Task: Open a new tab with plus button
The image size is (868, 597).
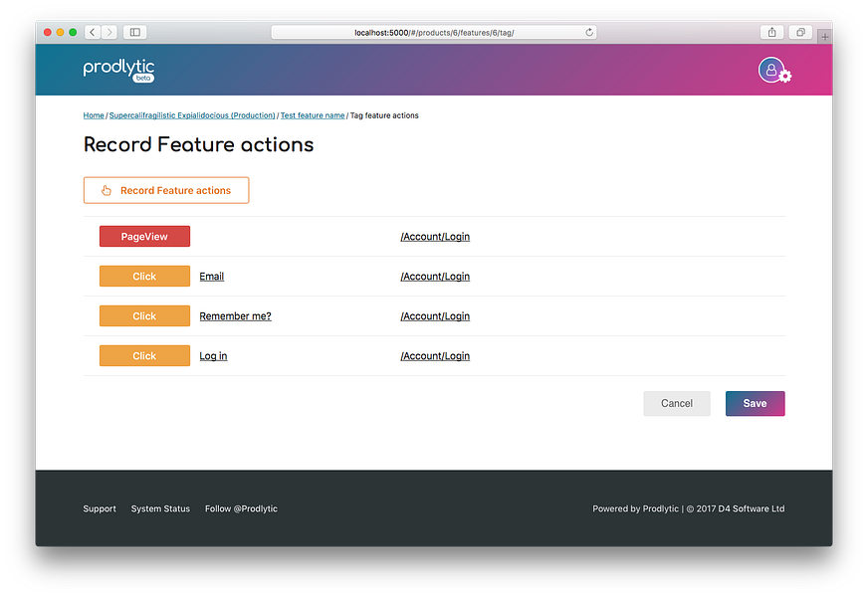Action: tap(824, 36)
